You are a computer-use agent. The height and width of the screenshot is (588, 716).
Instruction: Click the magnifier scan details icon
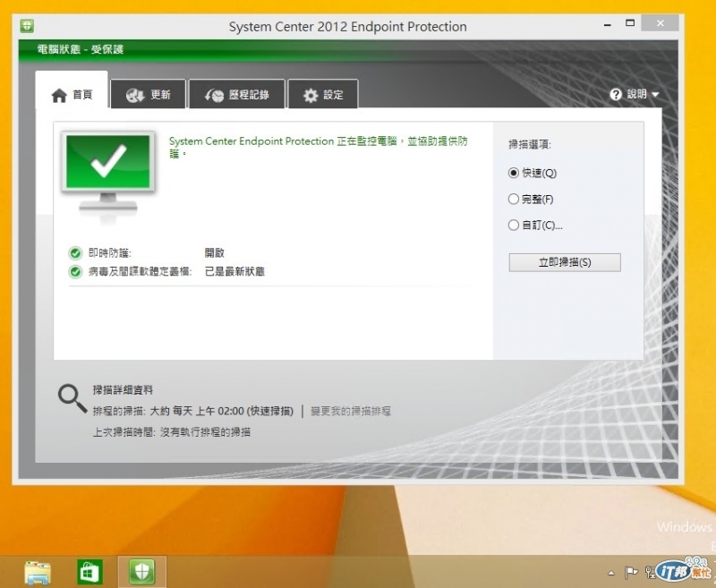click(x=72, y=398)
